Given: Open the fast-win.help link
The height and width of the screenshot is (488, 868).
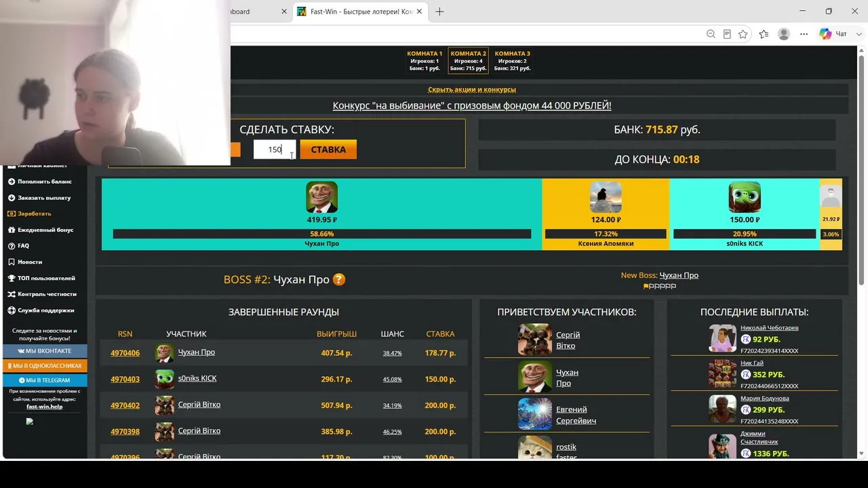Looking at the screenshot, I should click(x=45, y=407).
